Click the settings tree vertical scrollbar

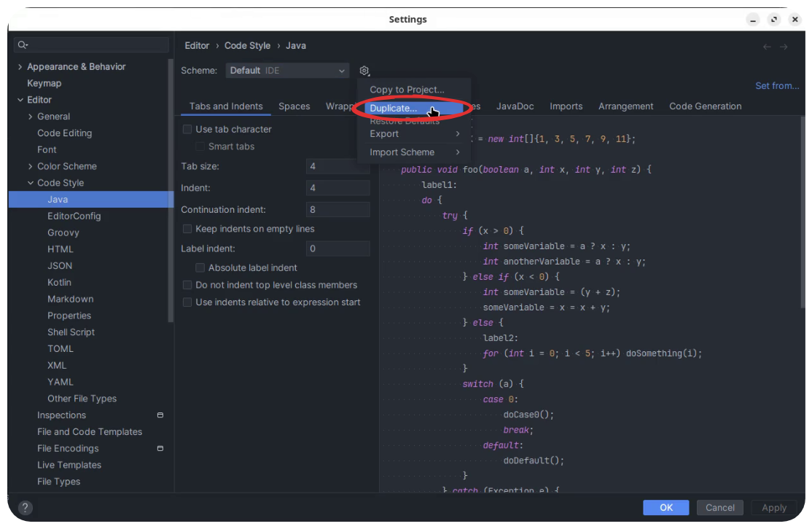(x=171, y=190)
